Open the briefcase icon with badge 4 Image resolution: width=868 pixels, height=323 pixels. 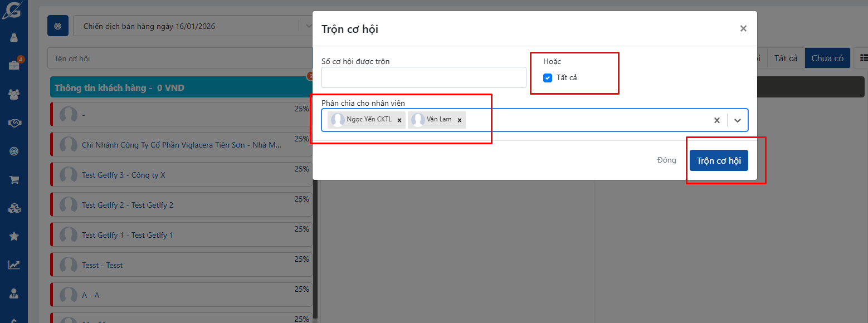(x=14, y=65)
